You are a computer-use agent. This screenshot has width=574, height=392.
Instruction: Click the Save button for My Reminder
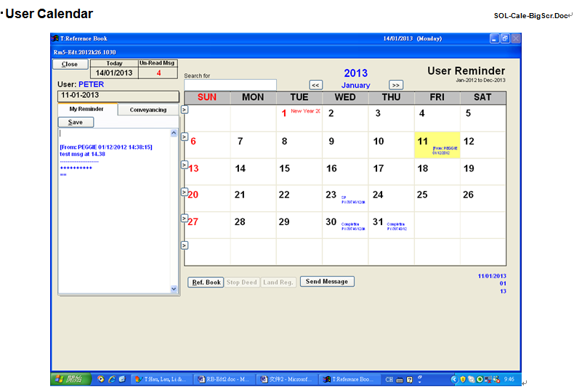tap(76, 122)
